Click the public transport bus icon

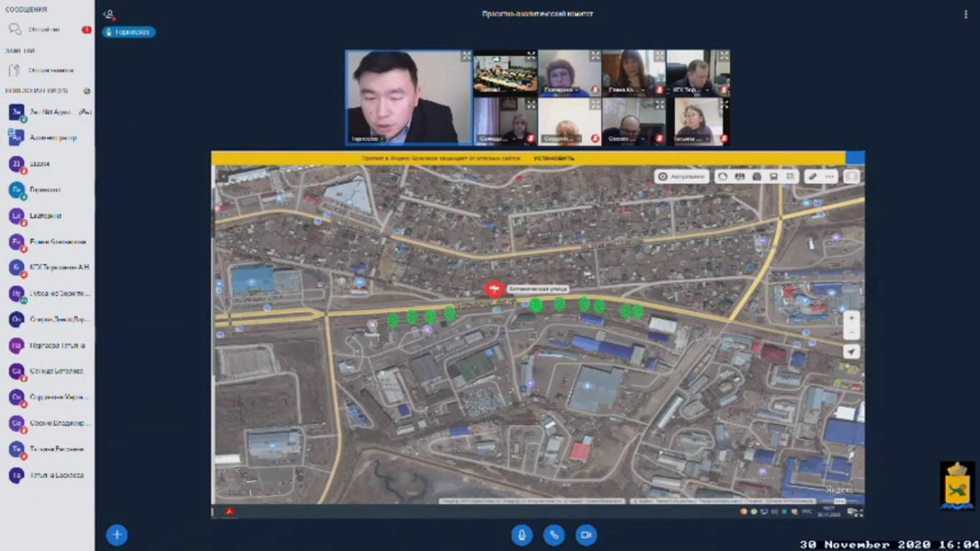[x=773, y=177]
